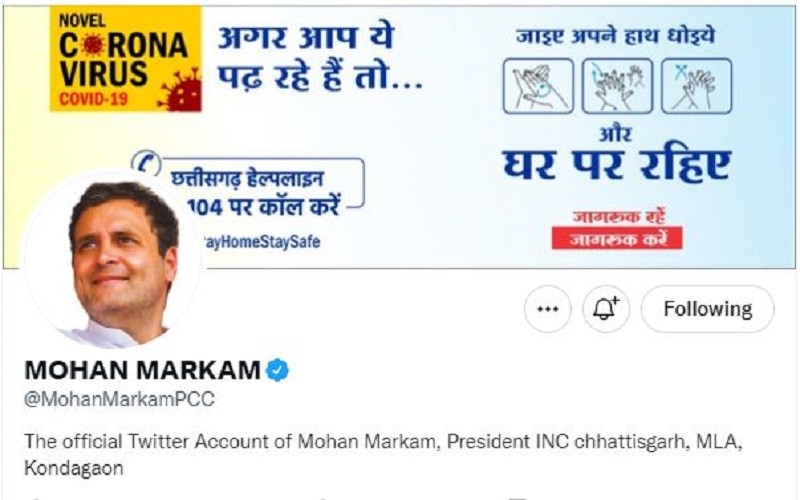Click the virus-shaped O in CORONA
The height and width of the screenshot is (500, 800).
click(93, 45)
